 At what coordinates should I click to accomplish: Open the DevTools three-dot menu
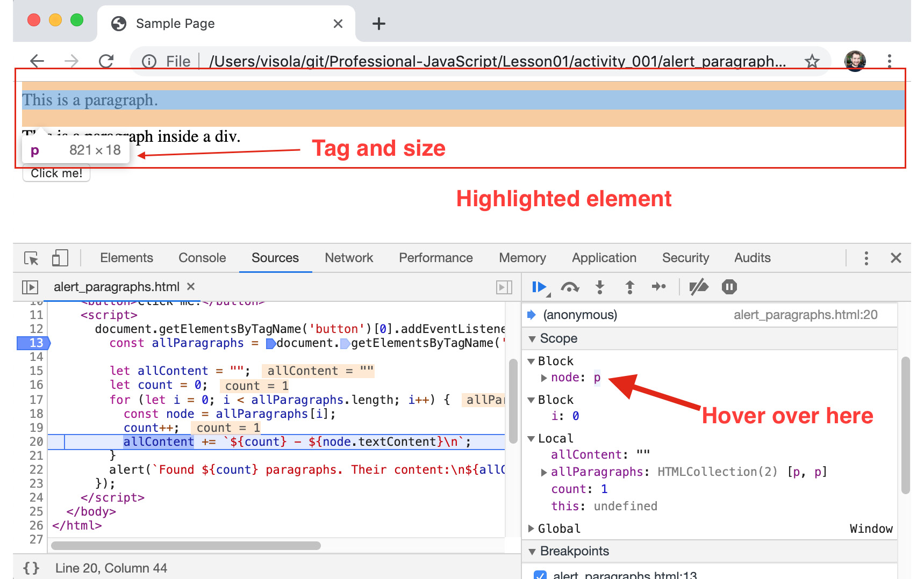coord(866,258)
